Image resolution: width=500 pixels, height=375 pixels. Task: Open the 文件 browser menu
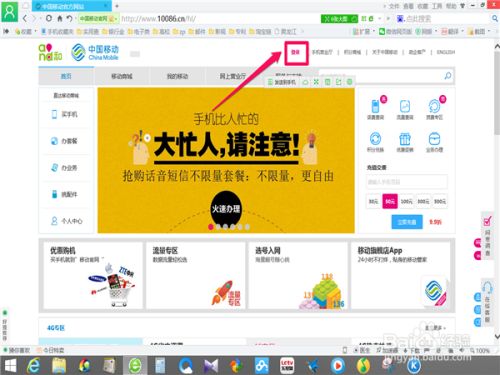click(x=394, y=6)
